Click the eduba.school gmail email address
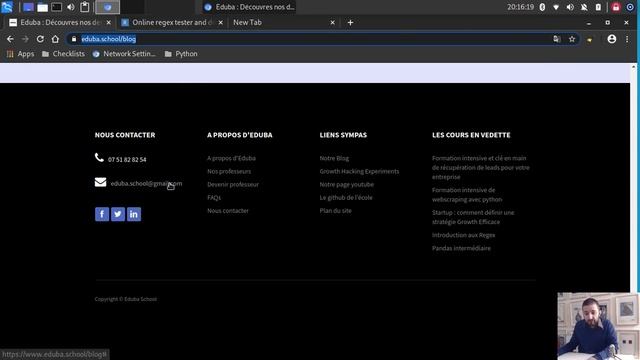The image size is (640, 360). [x=146, y=184]
